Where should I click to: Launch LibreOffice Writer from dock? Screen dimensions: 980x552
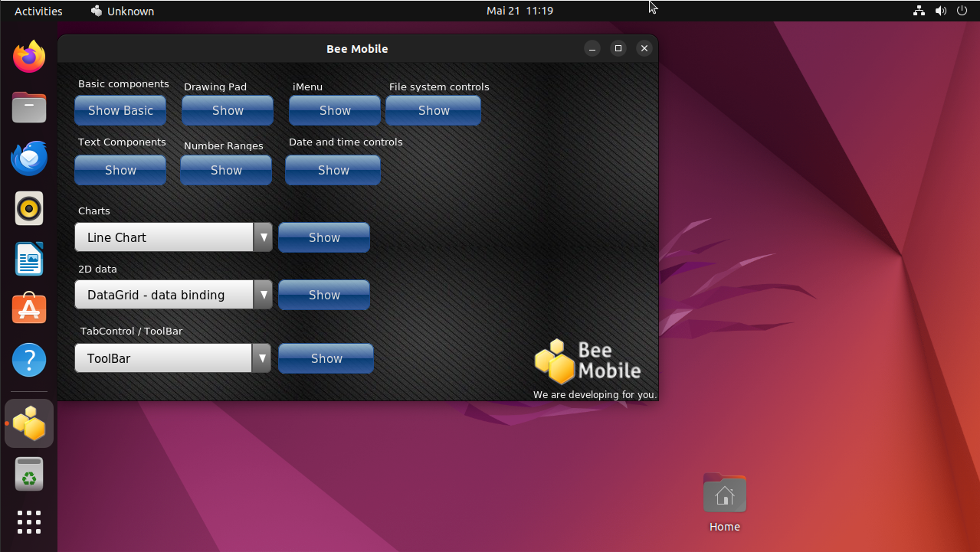tap(29, 259)
